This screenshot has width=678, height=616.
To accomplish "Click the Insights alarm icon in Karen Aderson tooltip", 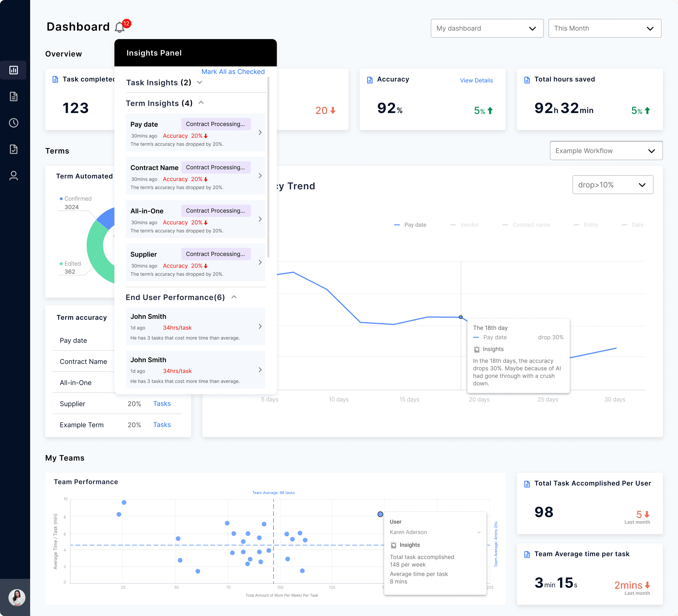I will click(393, 545).
